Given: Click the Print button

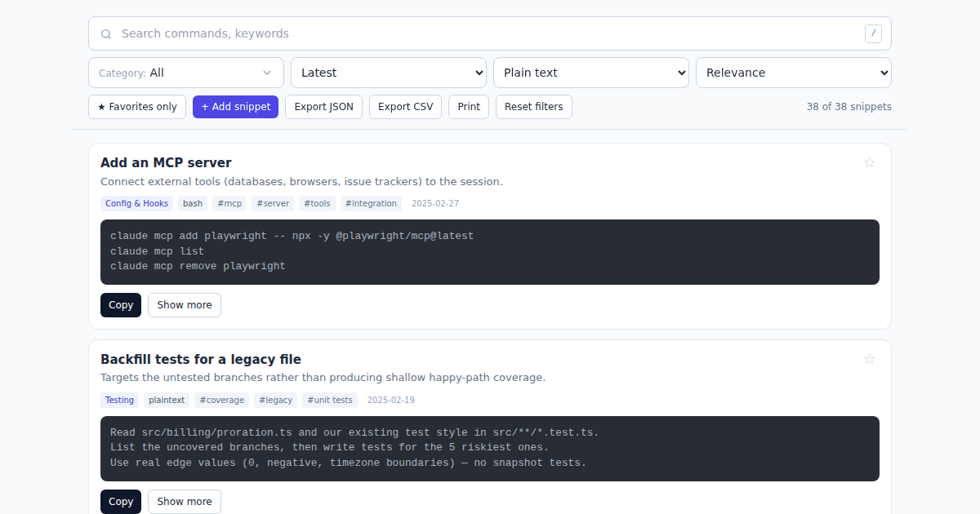Looking at the screenshot, I should click(x=469, y=107).
